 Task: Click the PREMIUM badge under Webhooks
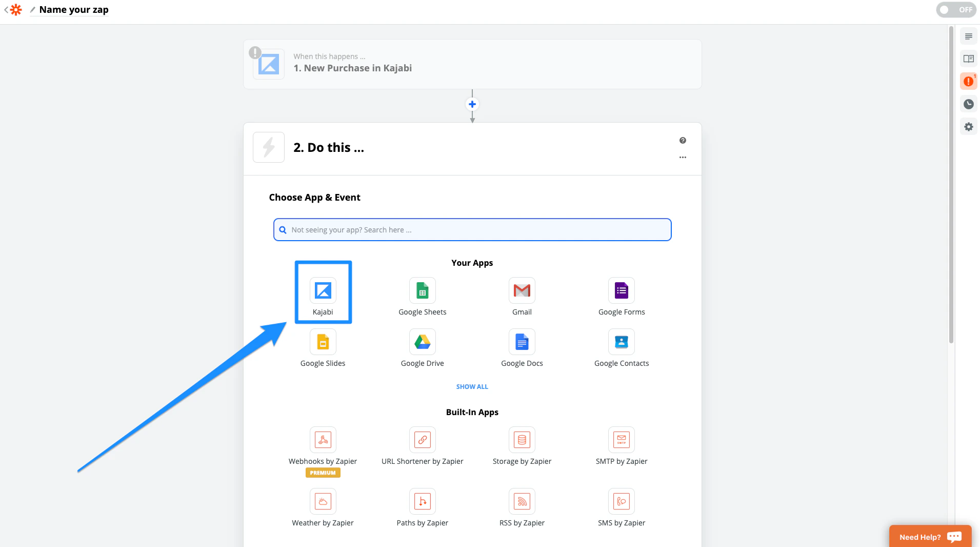(323, 473)
